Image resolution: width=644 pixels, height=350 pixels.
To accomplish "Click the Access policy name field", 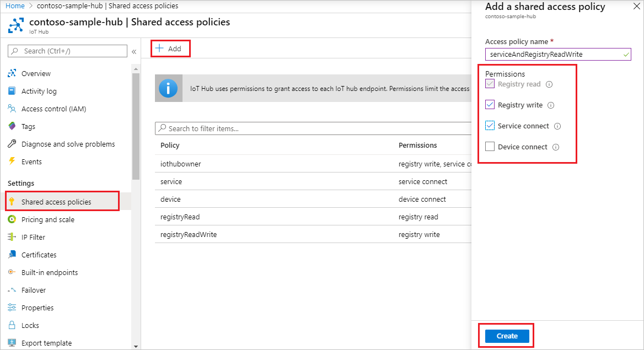I will [x=557, y=55].
